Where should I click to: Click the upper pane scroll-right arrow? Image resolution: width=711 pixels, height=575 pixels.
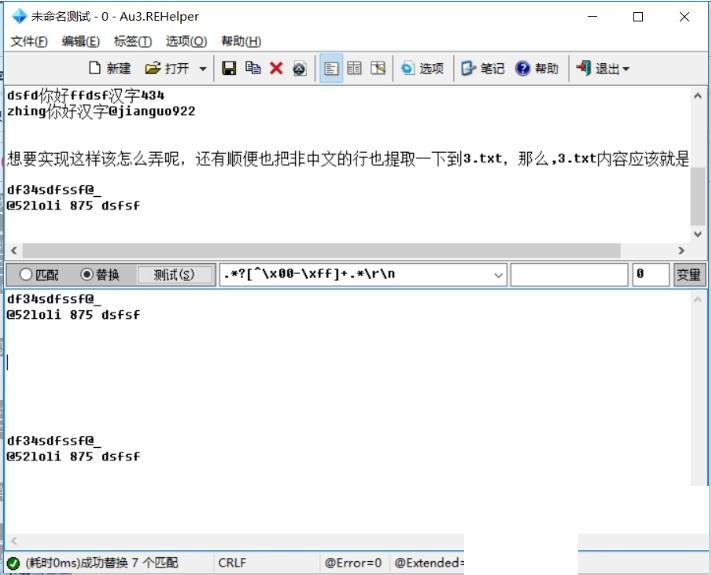tap(681, 250)
